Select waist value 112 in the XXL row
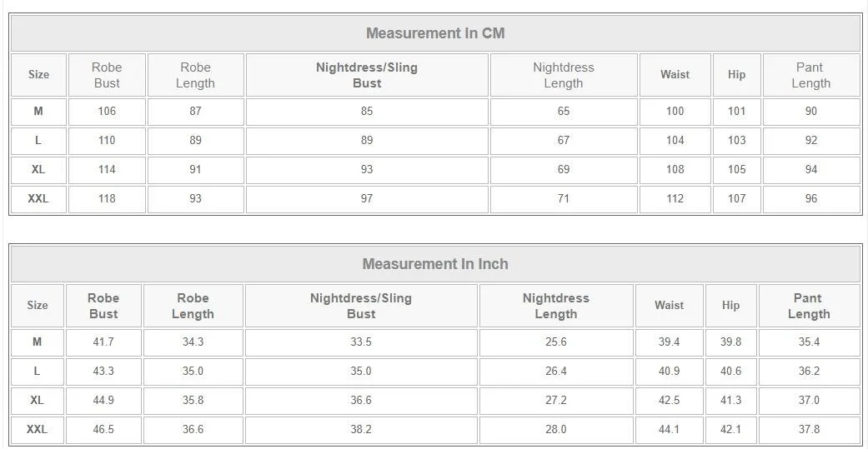 coord(675,198)
